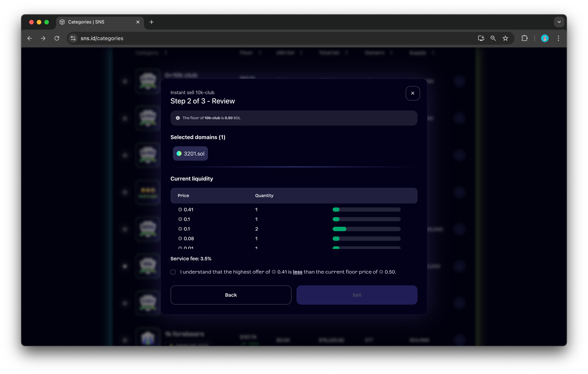Close the Categories browser tab
Screen dimensions: 588x374
click(x=138, y=22)
